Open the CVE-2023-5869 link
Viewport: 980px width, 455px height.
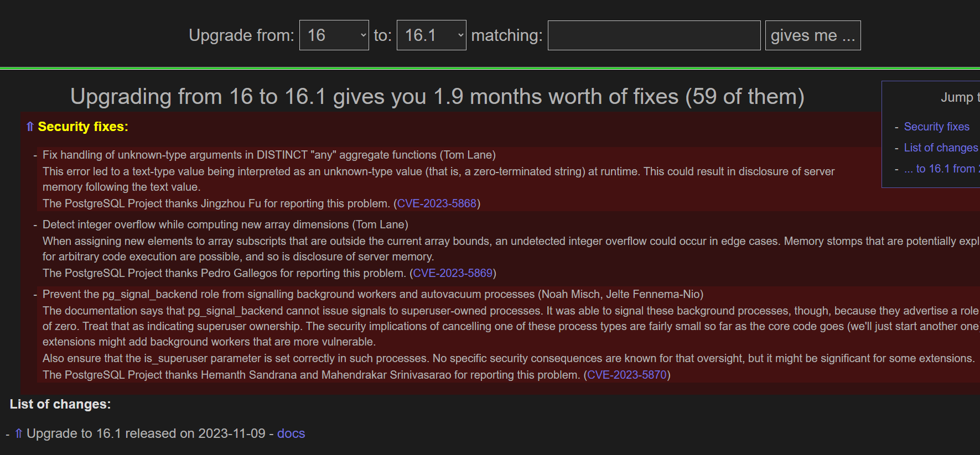(453, 273)
